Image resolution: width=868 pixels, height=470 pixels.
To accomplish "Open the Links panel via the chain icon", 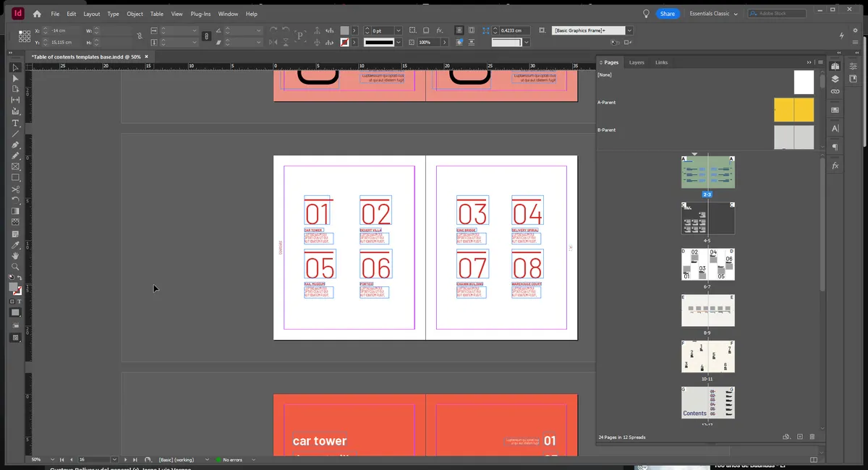I will 835,92.
